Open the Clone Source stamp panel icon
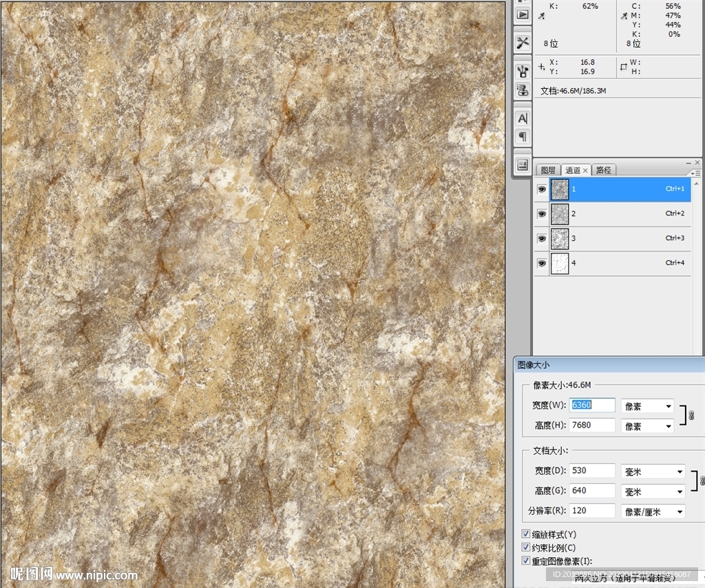The image size is (705, 588). [x=523, y=90]
